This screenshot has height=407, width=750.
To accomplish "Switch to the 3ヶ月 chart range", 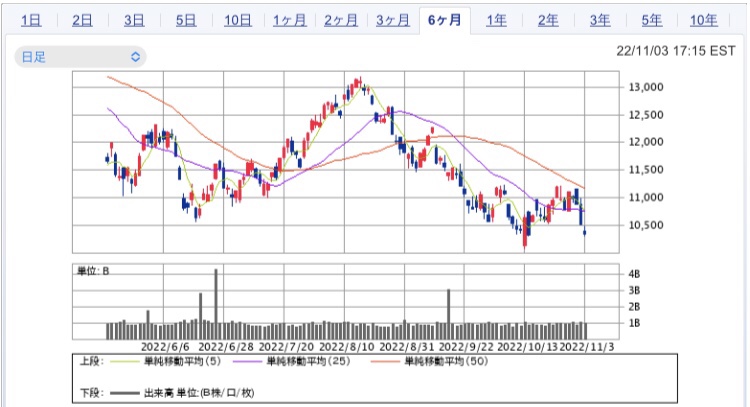I will [x=392, y=20].
